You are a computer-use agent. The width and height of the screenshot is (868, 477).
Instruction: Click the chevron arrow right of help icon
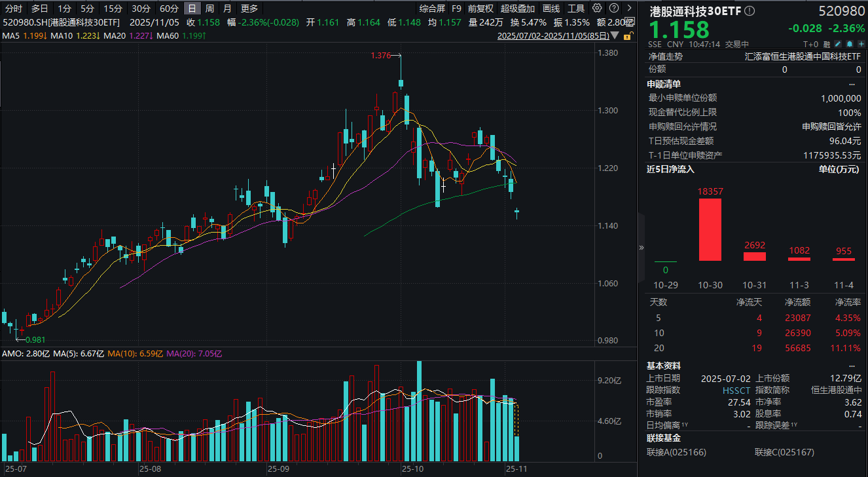click(x=628, y=9)
